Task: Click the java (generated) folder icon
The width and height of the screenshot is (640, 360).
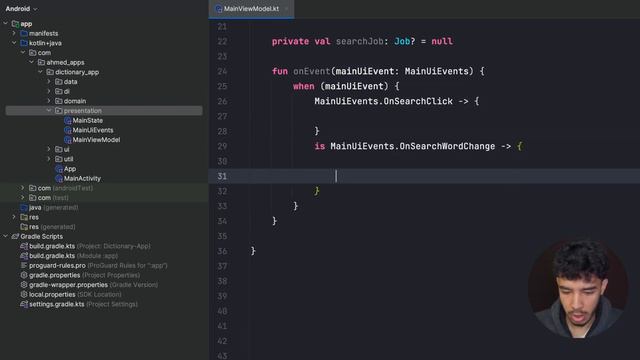Action: (24, 207)
